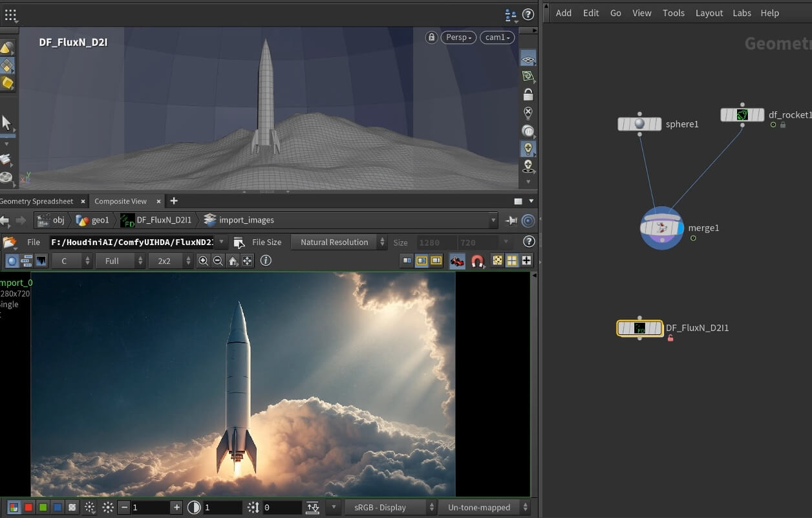The image size is (812, 518).
Task: Click the red magnet snap icon
Action: (477, 261)
